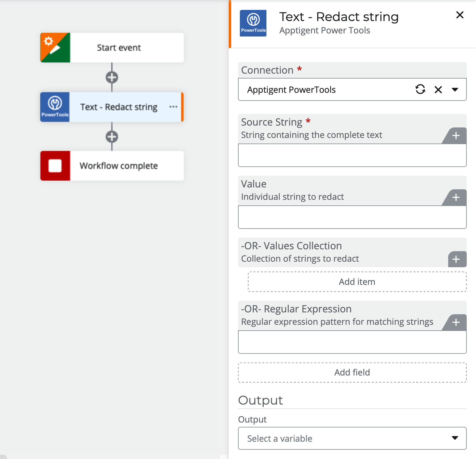Open the Connection dropdown arrow
The image size is (476, 459).
pos(455,89)
